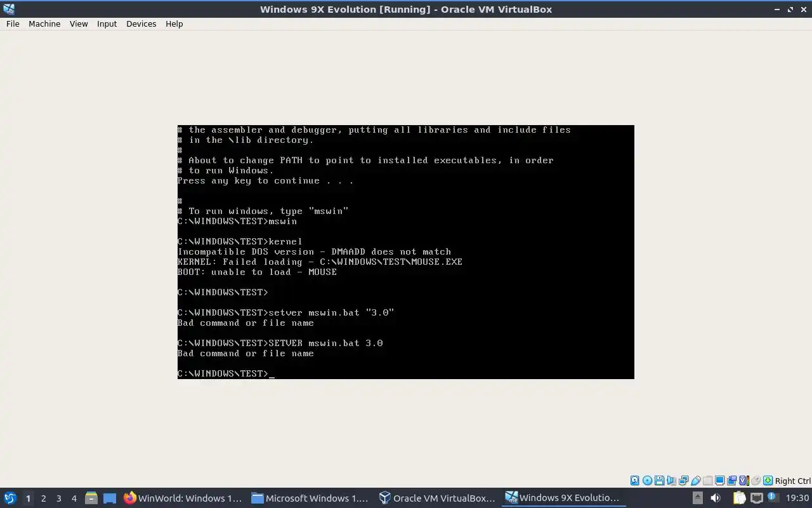Click the "BOOT: unable to load - MOUSE" line
The width and height of the screenshot is (812, 508).
257,272
